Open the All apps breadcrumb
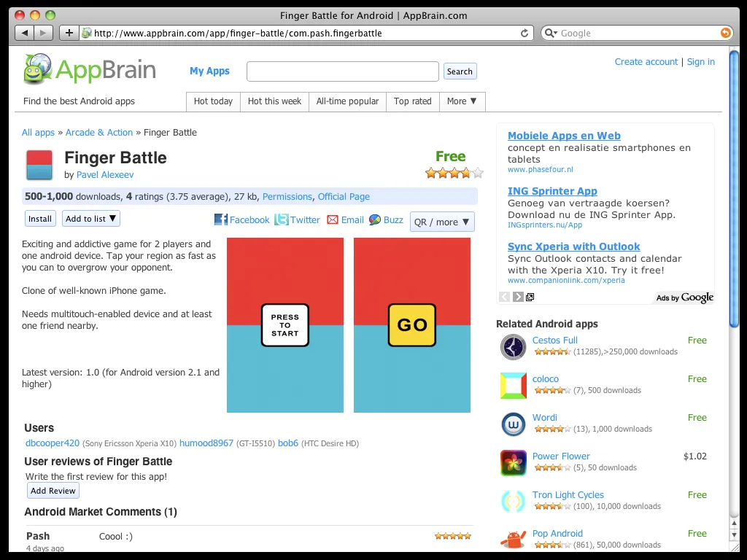Image resolution: width=747 pixels, height=560 pixels. click(x=38, y=133)
